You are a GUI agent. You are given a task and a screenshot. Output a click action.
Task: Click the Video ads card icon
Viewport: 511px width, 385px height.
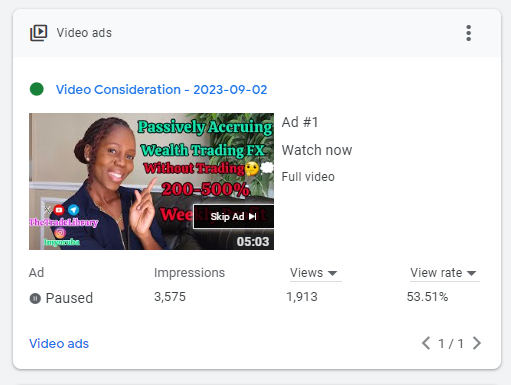point(39,33)
